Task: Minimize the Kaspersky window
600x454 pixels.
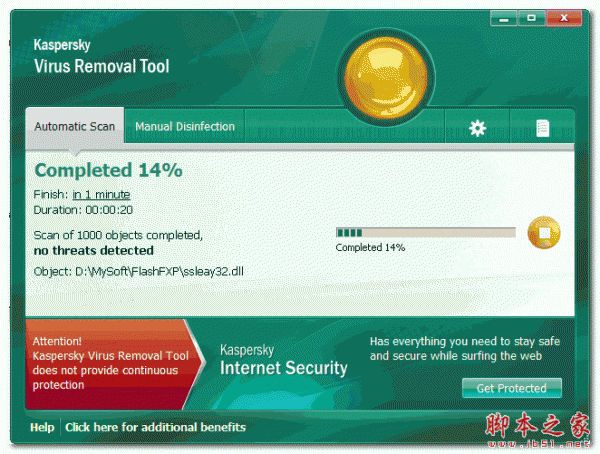Action: [504, 18]
